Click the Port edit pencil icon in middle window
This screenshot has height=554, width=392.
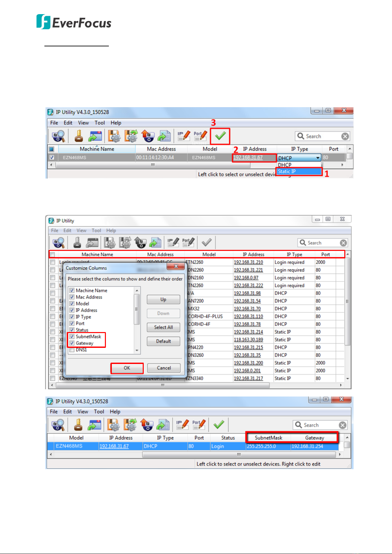(188, 242)
